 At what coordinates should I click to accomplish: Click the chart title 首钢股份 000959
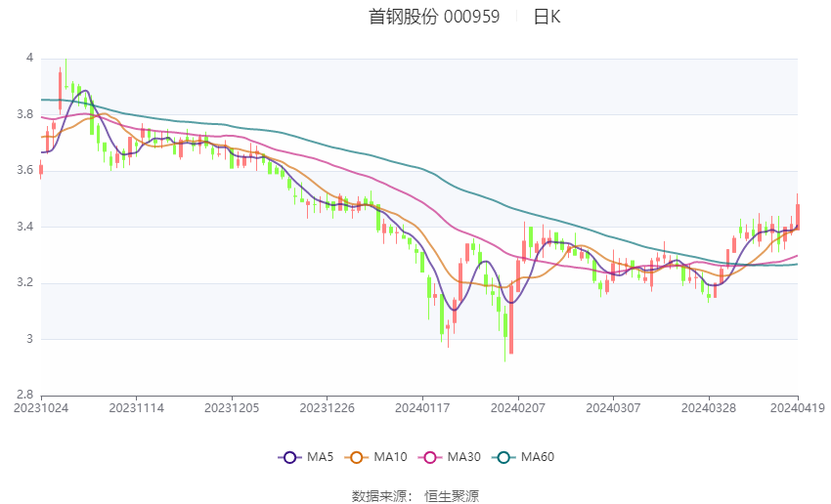point(434,17)
